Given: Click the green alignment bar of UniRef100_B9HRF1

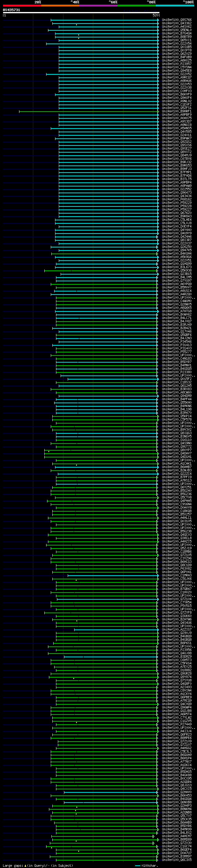Looking at the screenshot, I should (89, 111).
